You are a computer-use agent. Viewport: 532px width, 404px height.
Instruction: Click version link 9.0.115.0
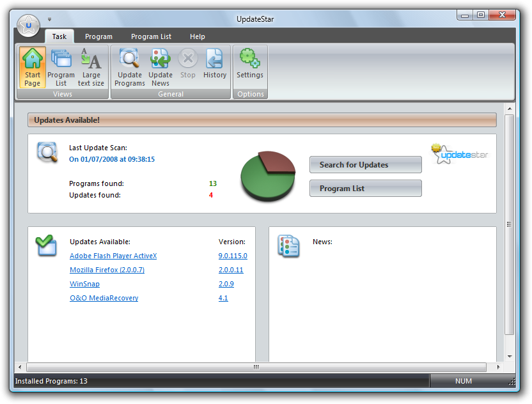[x=233, y=256]
